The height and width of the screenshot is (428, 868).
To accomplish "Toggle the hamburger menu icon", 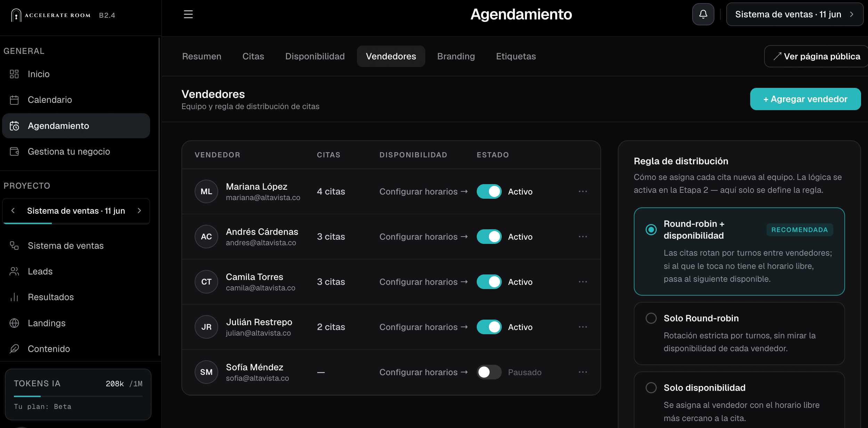I will pos(188,14).
